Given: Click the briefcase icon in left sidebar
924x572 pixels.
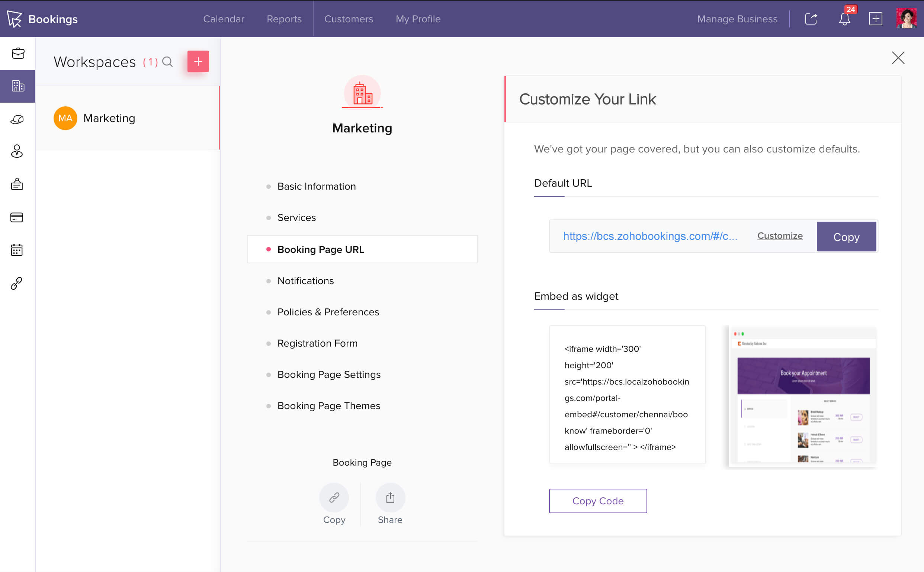Looking at the screenshot, I should (18, 53).
